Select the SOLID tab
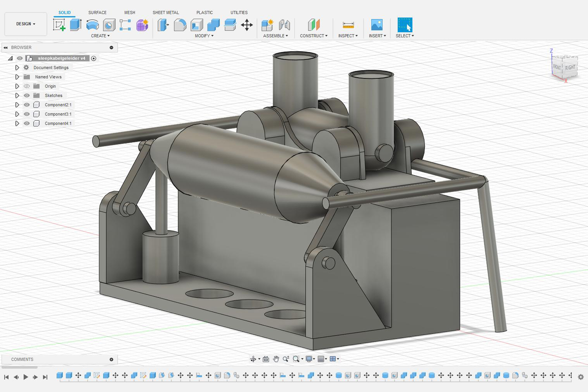 pyautogui.click(x=65, y=13)
